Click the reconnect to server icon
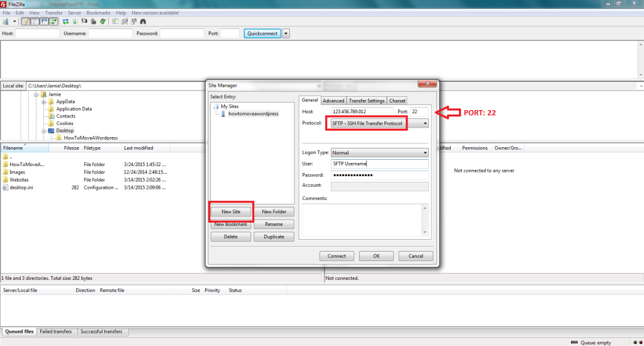 coord(102,21)
